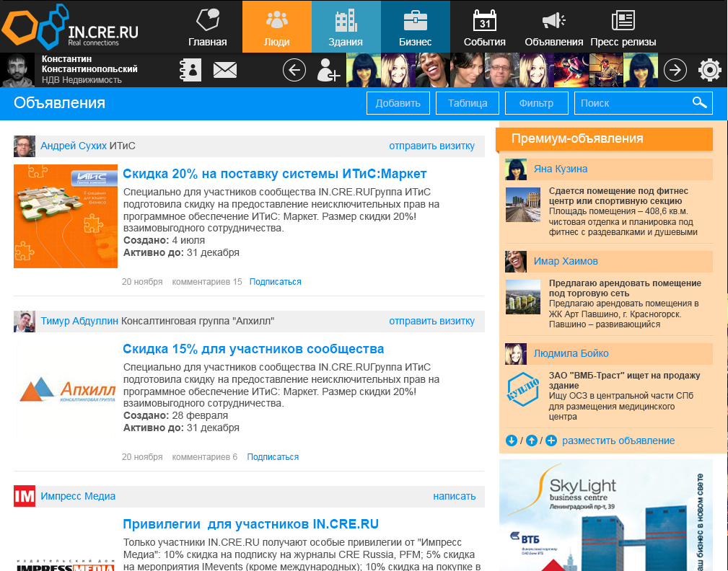Send a business card to Тимур Абдуллин

(431, 321)
